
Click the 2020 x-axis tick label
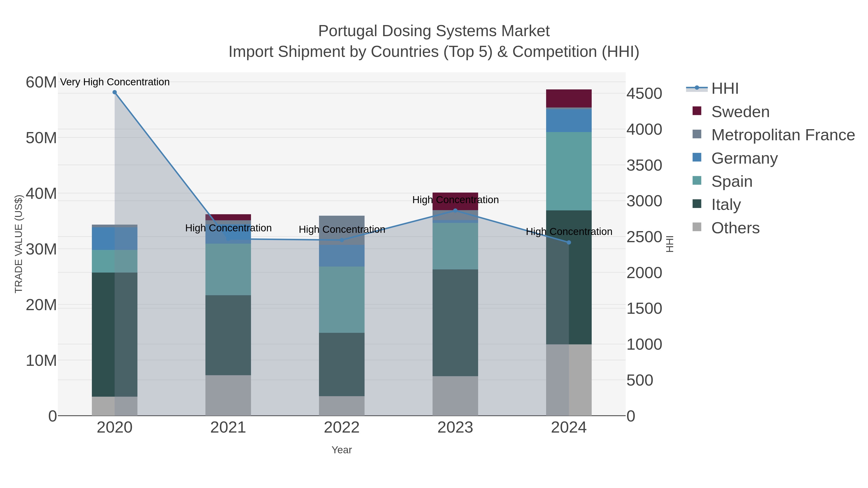(x=115, y=428)
